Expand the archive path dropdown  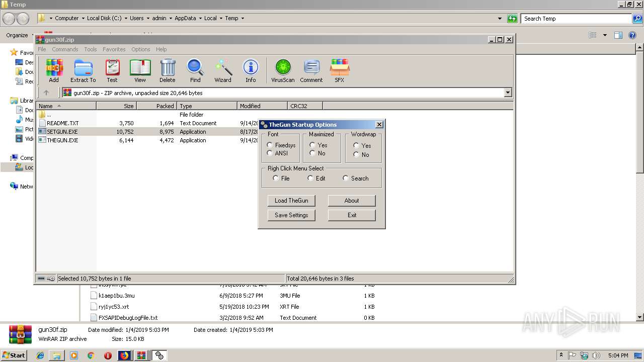pyautogui.click(x=508, y=93)
